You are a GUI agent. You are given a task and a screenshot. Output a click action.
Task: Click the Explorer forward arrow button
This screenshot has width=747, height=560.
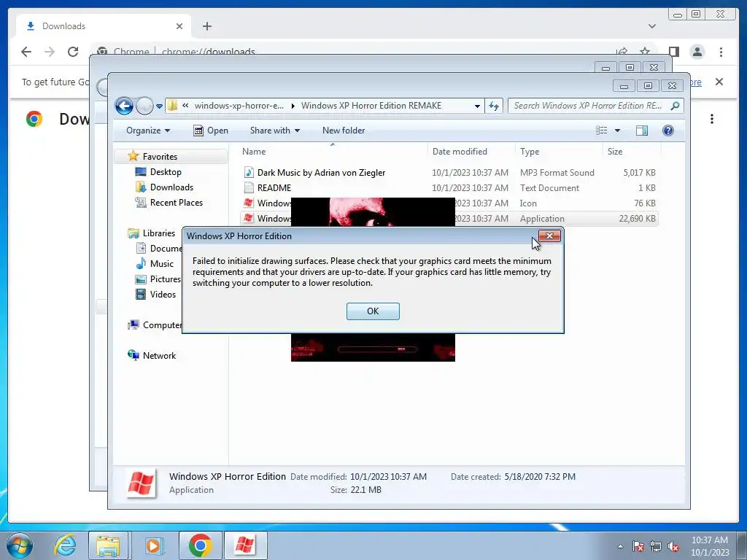pyautogui.click(x=144, y=106)
